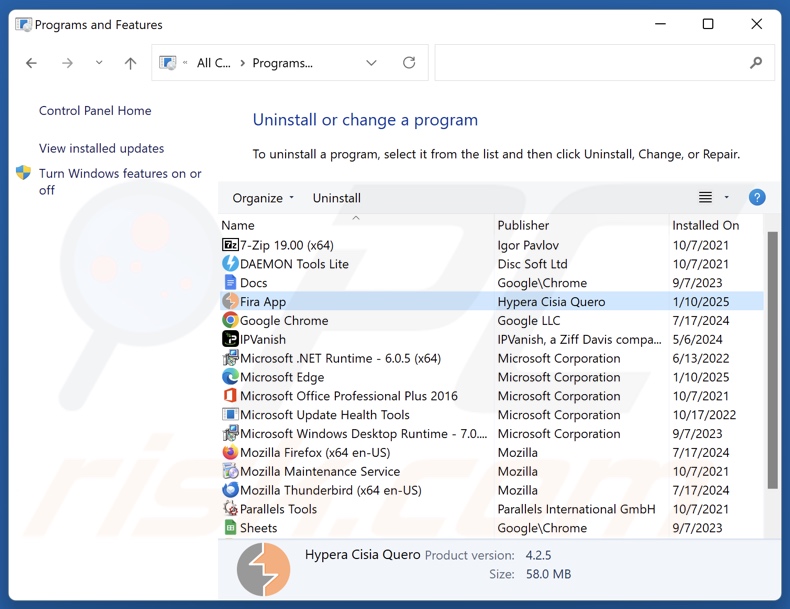This screenshot has width=790, height=609.
Task: Select the 'Mozilla Firefox (x64 en-US)' entry
Action: (x=315, y=452)
